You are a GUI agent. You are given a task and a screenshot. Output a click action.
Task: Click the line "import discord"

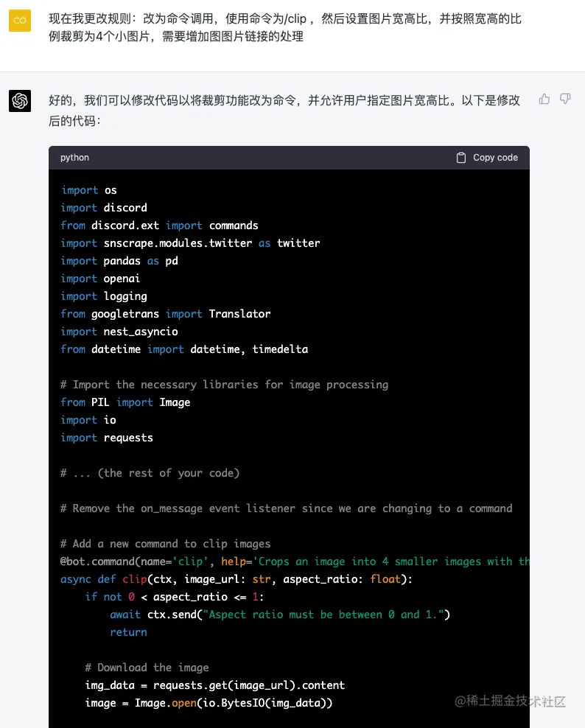(104, 208)
